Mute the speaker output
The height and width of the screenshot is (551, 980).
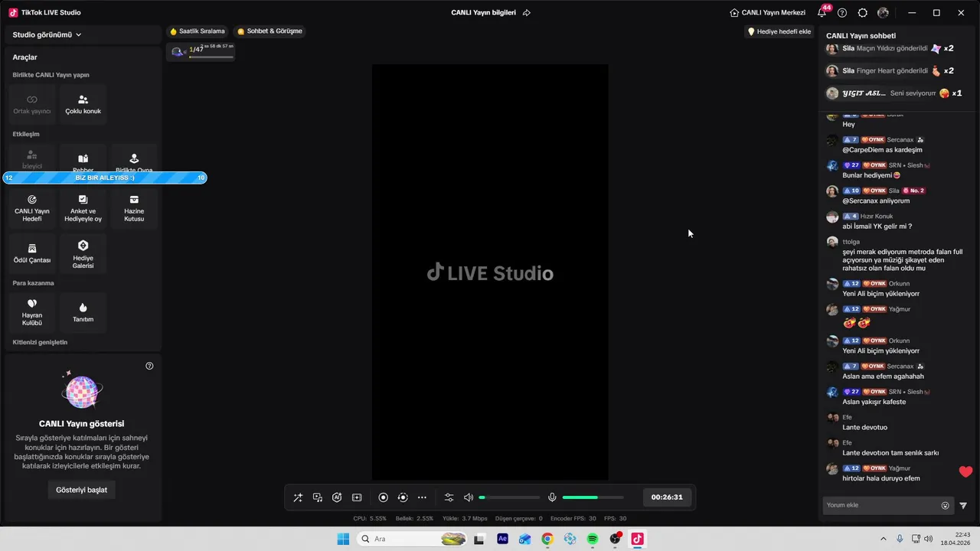click(469, 497)
